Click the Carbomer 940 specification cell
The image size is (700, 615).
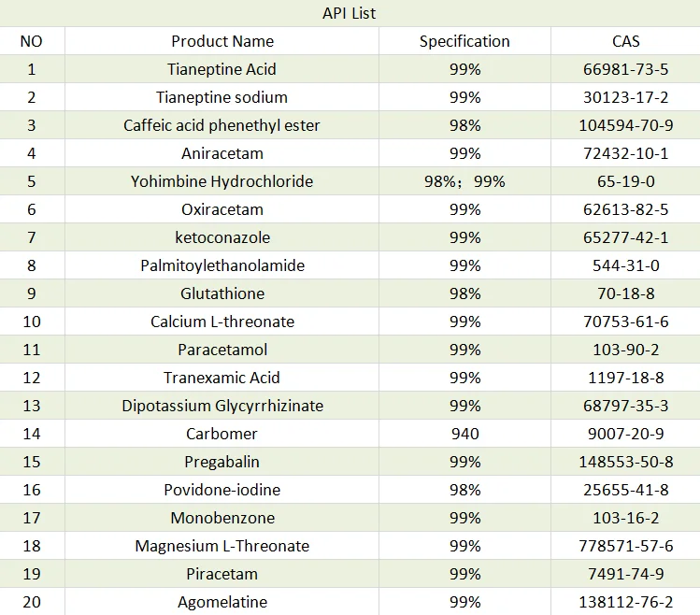click(x=464, y=434)
